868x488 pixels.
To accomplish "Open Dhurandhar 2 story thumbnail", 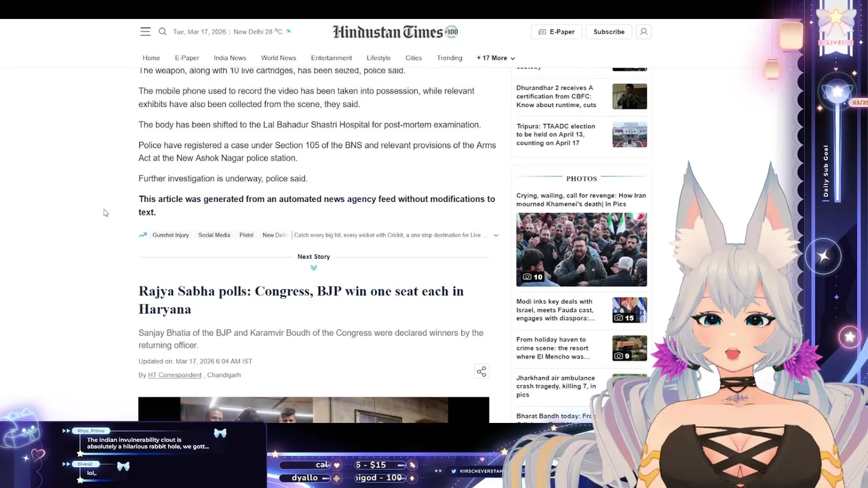I will pos(629,96).
